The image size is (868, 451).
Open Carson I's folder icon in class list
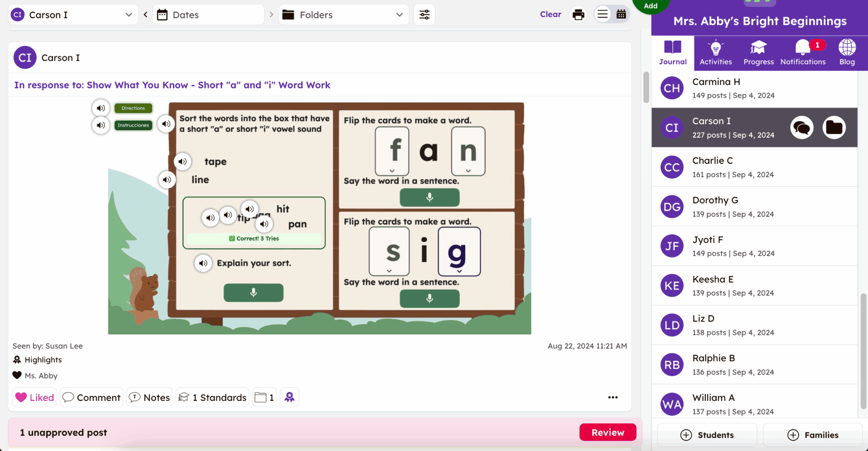(834, 128)
